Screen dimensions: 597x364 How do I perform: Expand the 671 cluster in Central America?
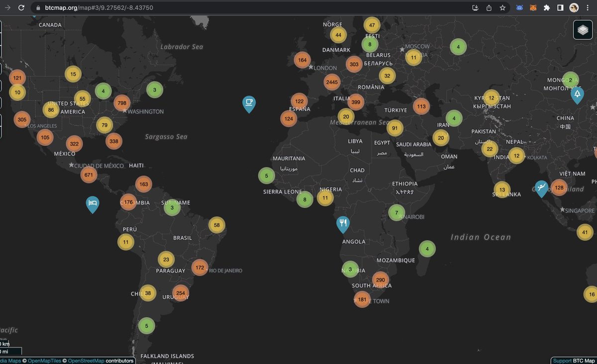(89, 175)
